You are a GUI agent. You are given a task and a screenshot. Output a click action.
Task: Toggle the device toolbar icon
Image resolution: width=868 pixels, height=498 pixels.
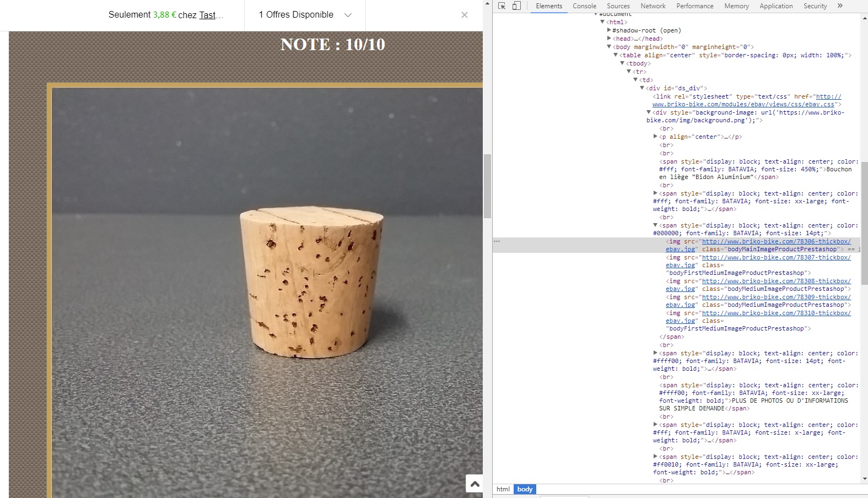(x=516, y=6)
